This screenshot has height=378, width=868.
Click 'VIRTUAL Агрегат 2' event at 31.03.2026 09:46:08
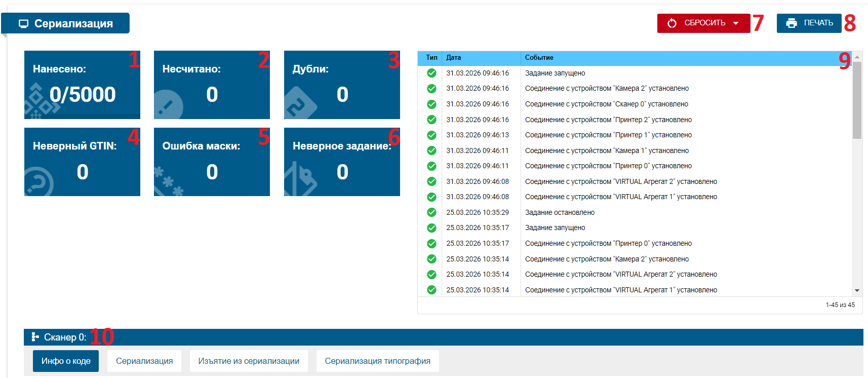point(621,181)
